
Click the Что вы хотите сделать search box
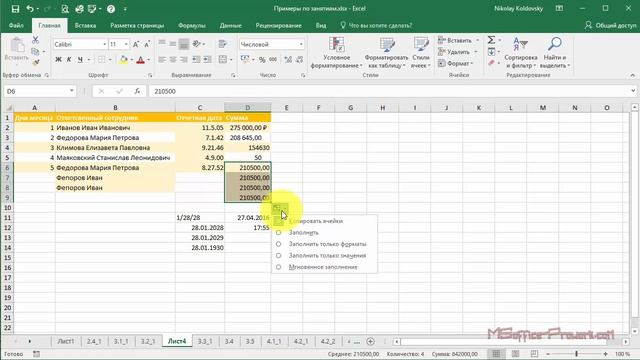tap(376, 25)
